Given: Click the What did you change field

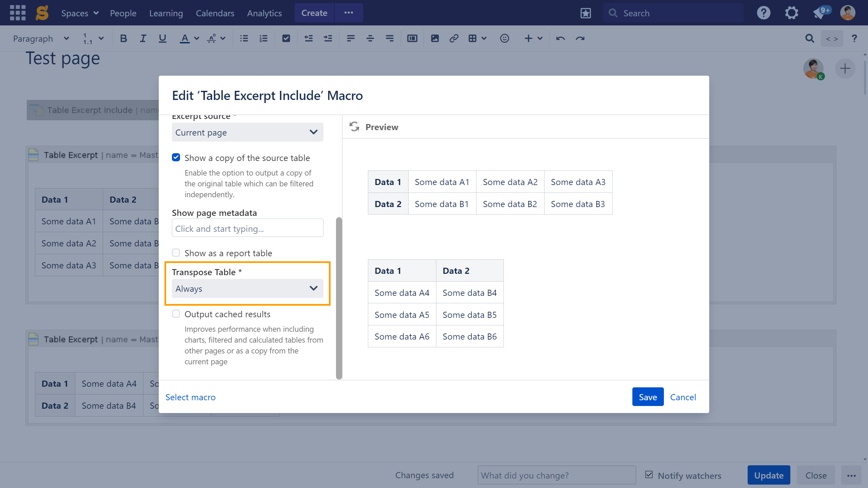Looking at the screenshot, I should click(556, 475).
